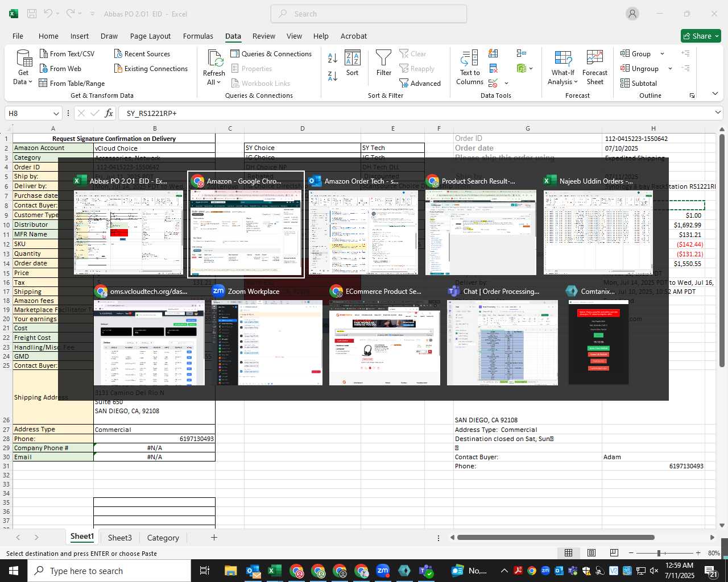Open the Data Validation dropdown arrow
The width and height of the screenshot is (728, 582).
(506, 84)
